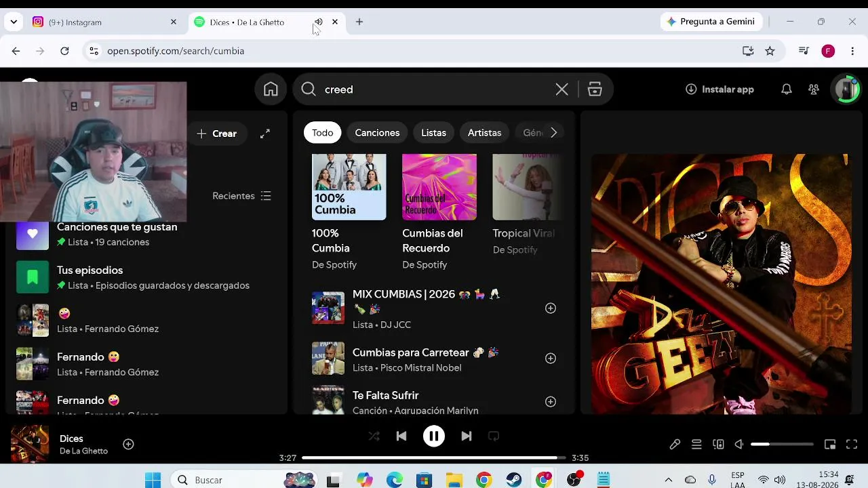Viewport: 868px width, 488px height.
Task: Skip to the next track
Action: [467, 436]
